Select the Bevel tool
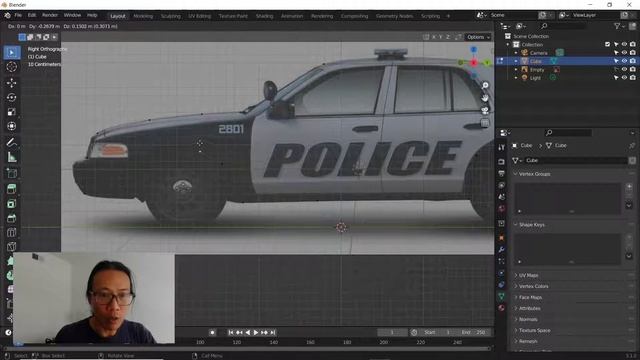Image resolution: width=640 pixels, height=360 pixels. click(11, 218)
